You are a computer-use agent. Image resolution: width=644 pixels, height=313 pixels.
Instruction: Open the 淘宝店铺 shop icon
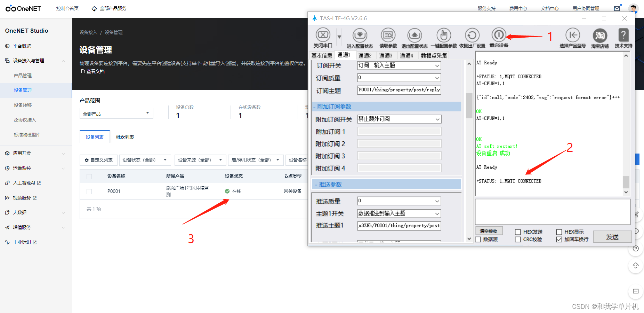[600, 35]
